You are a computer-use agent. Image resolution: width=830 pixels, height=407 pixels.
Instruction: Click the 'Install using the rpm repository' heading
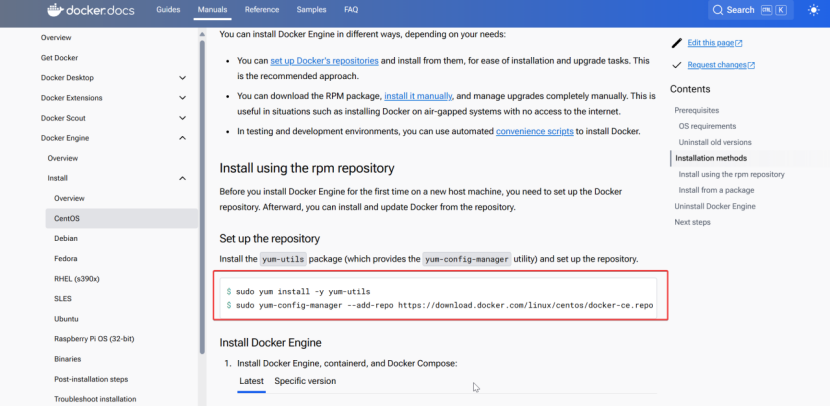(x=307, y=169)
